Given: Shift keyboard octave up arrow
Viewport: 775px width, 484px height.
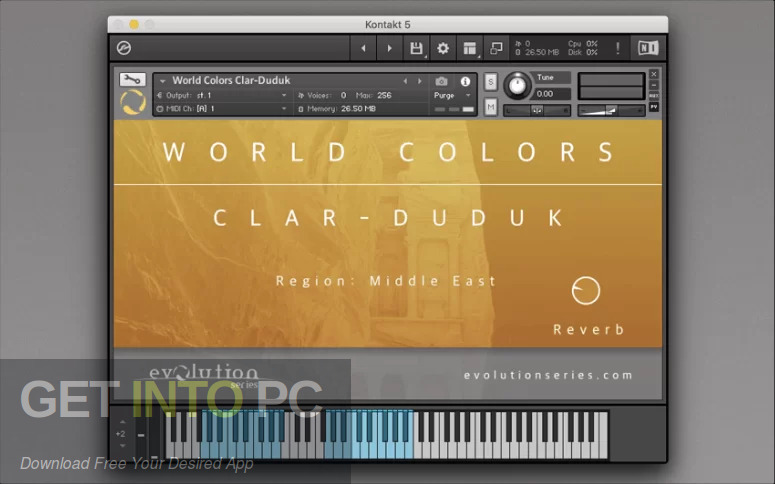Looking at the screenshot, I should point(122,422).
